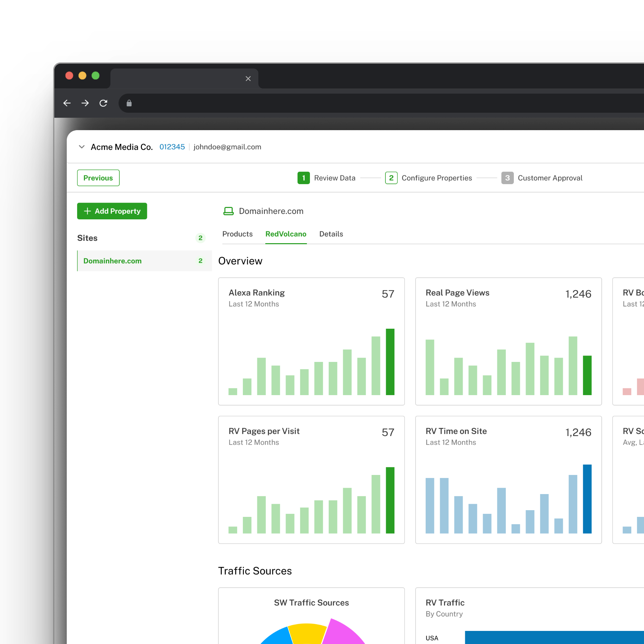Click the padlock icon in address bar
Viewport: 644px width, 644px height.
click(x=129, y=103)
